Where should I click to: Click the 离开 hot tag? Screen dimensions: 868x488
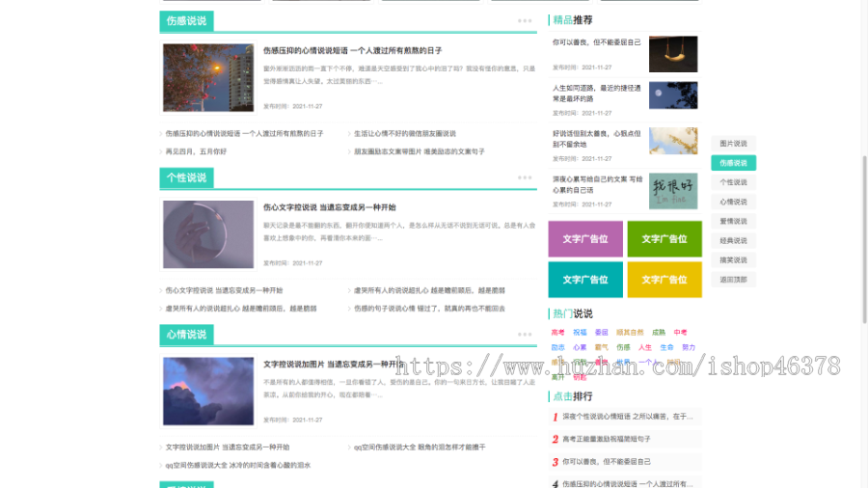click(x=558, y=377)
